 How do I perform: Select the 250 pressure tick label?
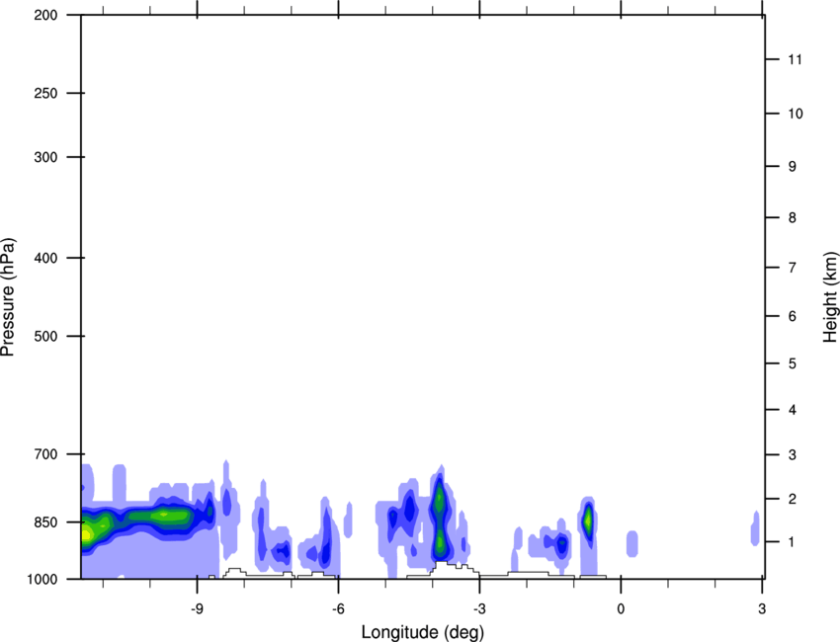click(45, 93)
